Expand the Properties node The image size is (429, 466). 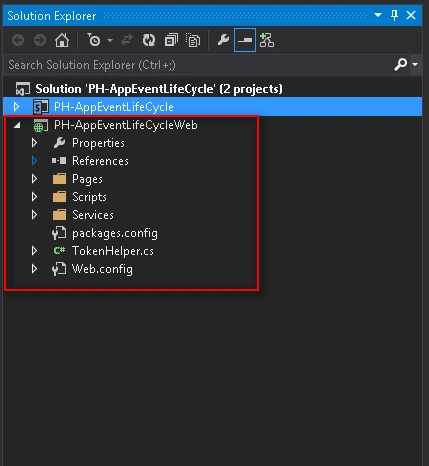tap(34, 143)
